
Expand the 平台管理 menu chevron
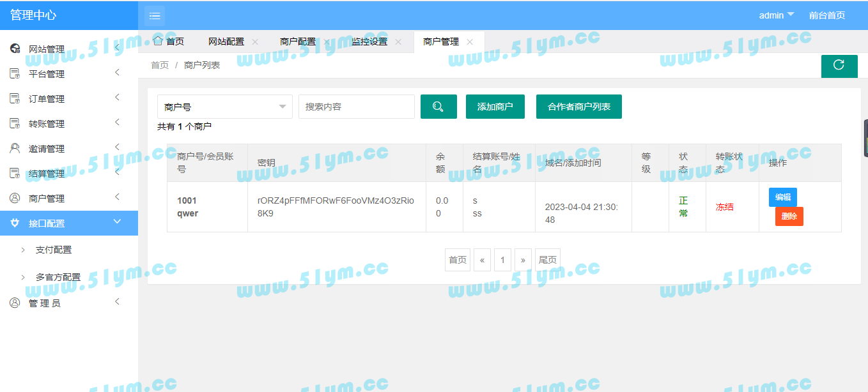[x=117, y=72]
